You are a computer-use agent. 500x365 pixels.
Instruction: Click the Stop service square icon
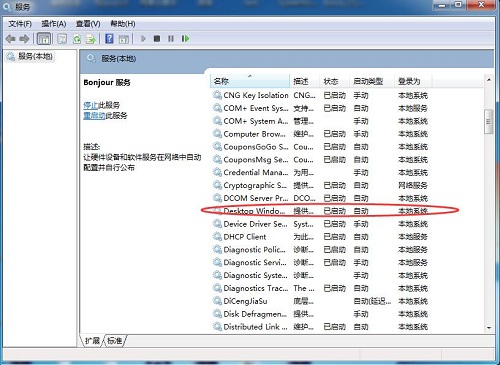point(157,39)
